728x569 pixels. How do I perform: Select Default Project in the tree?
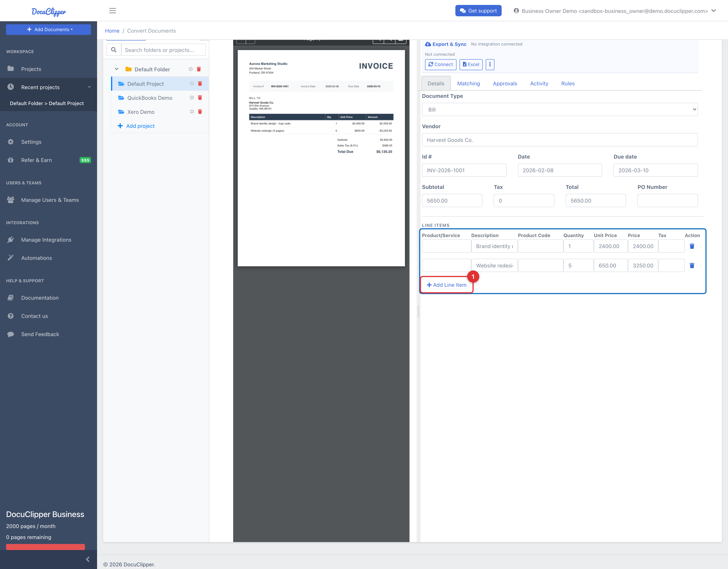(145, 84)
